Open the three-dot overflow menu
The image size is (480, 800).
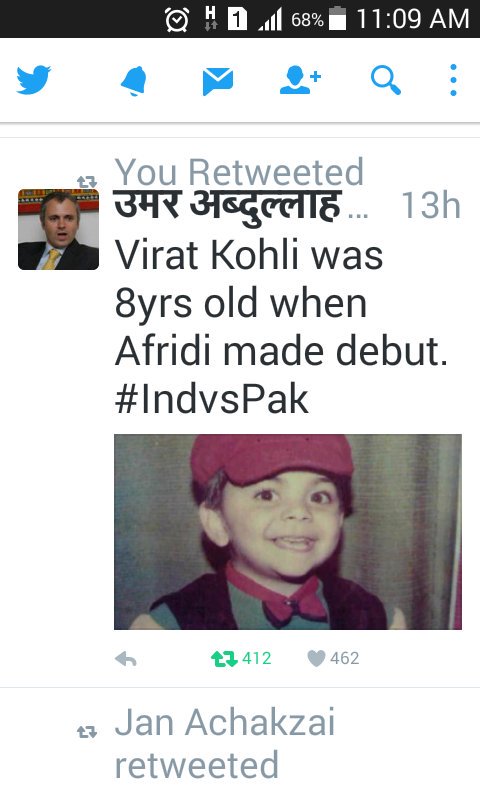453,80
